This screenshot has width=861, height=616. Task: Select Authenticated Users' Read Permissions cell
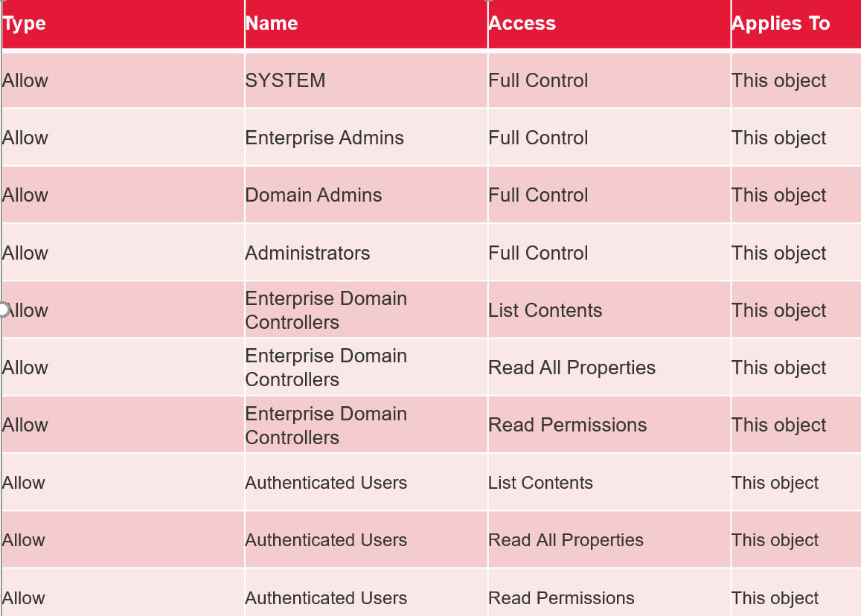561,598
